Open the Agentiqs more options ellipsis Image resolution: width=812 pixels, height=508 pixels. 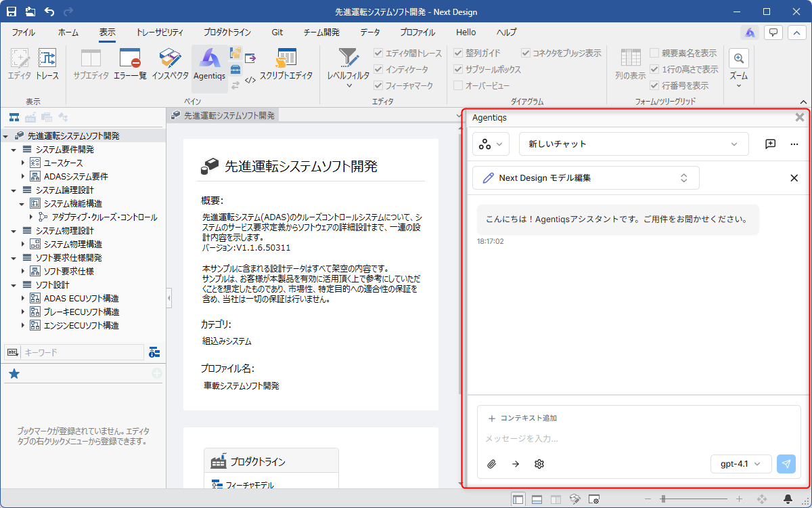[x=794, y=144]
